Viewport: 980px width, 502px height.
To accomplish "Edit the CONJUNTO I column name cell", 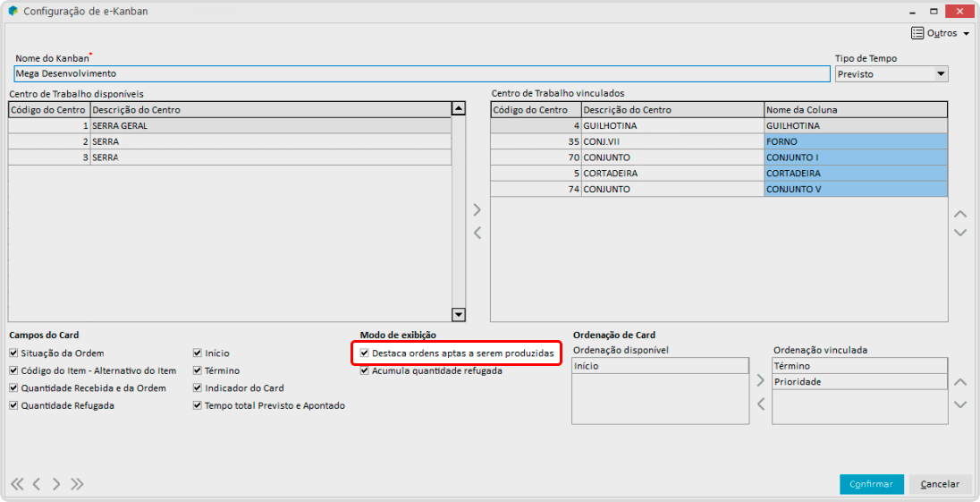I will point(856,157).
